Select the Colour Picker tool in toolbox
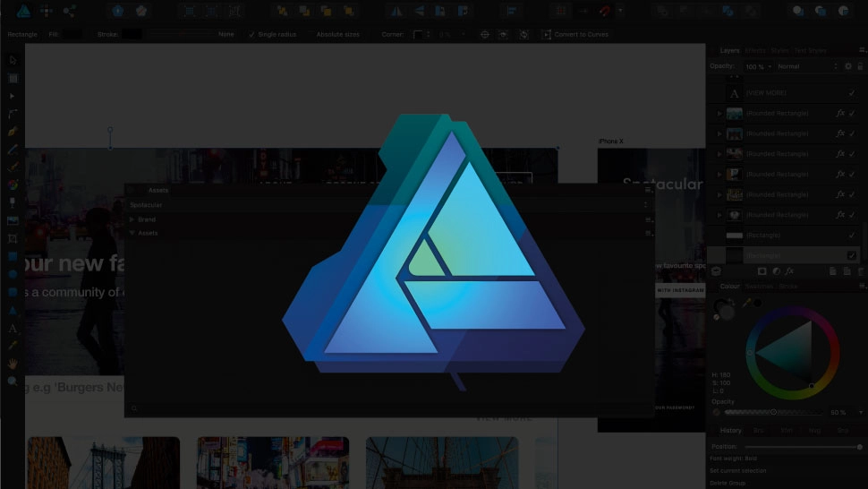The height and width of the screenshot is (489, 868). tap(13, 346)
